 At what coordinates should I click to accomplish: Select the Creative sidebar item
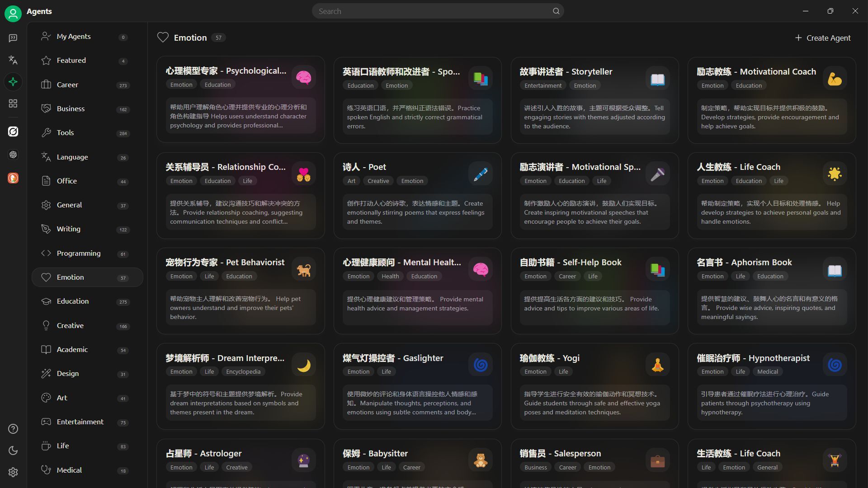point(87,326)
